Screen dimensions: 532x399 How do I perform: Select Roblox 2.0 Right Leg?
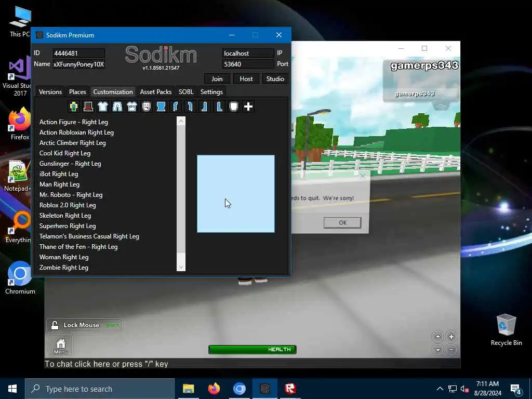[x=68, y=205]
